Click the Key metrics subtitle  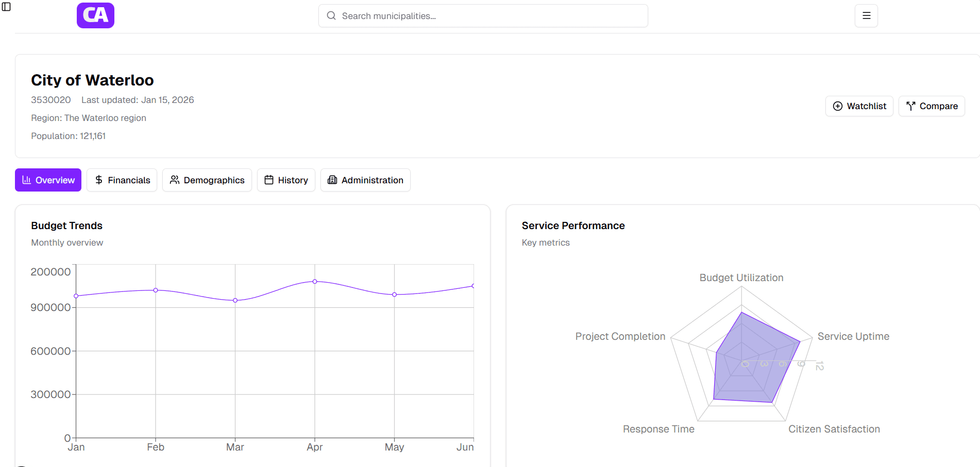(546, 243)
